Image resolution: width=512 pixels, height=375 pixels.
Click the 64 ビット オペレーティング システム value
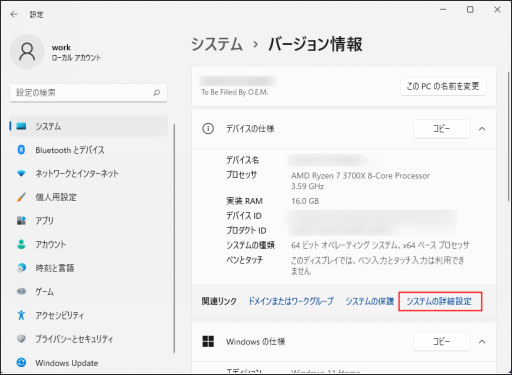click(x=380, y=245)
